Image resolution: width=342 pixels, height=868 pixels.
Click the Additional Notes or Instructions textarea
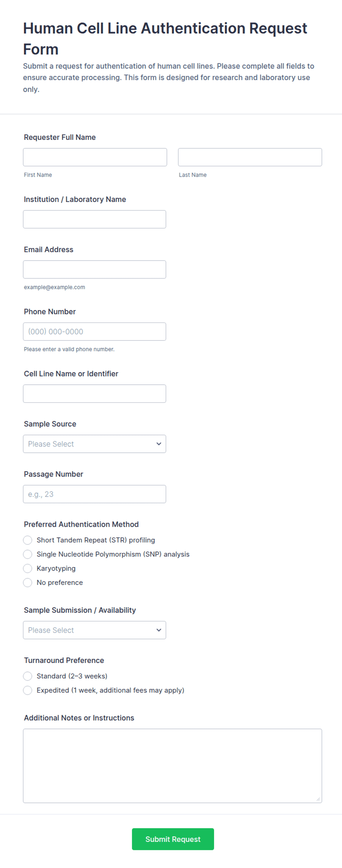pos(172,766)
